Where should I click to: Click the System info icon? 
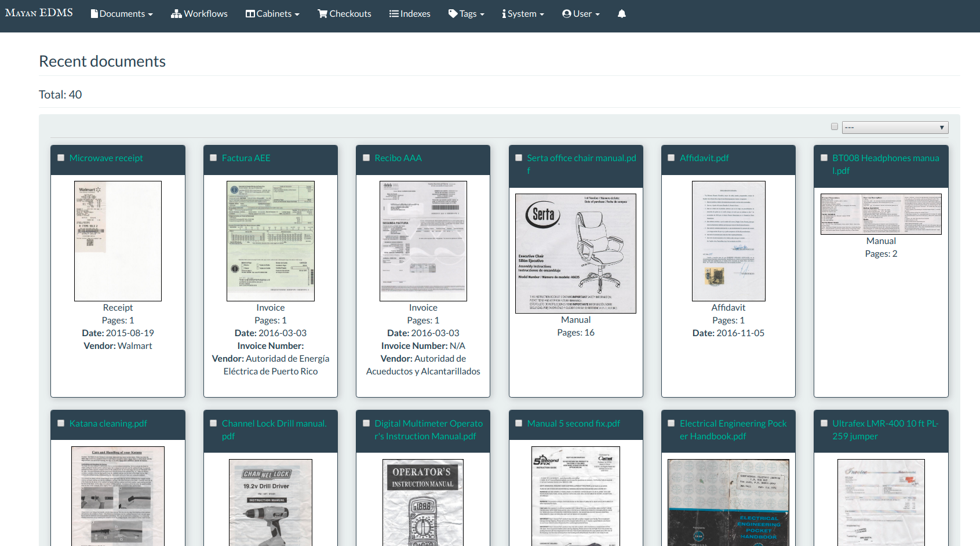coord(502,13)
